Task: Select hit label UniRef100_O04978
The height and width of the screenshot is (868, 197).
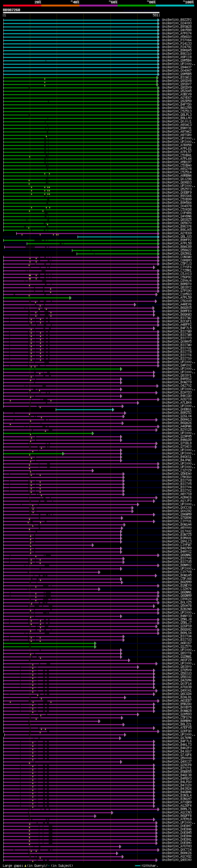Action: [x=177, y=206]
